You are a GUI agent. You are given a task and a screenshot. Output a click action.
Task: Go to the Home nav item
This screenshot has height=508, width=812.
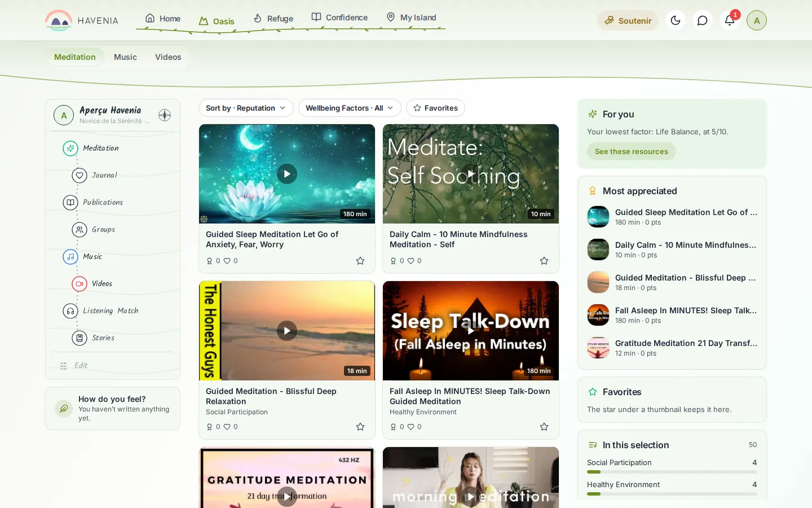[x=163, y=18]
